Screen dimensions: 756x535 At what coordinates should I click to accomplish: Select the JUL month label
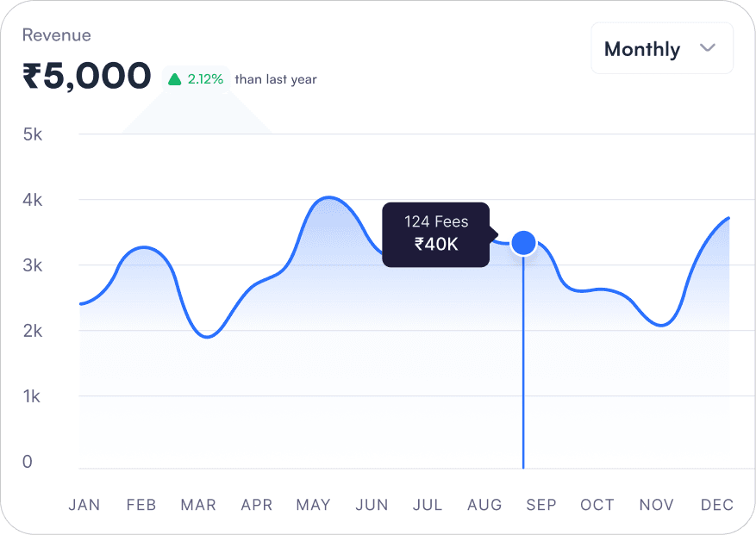coord(428,505)
